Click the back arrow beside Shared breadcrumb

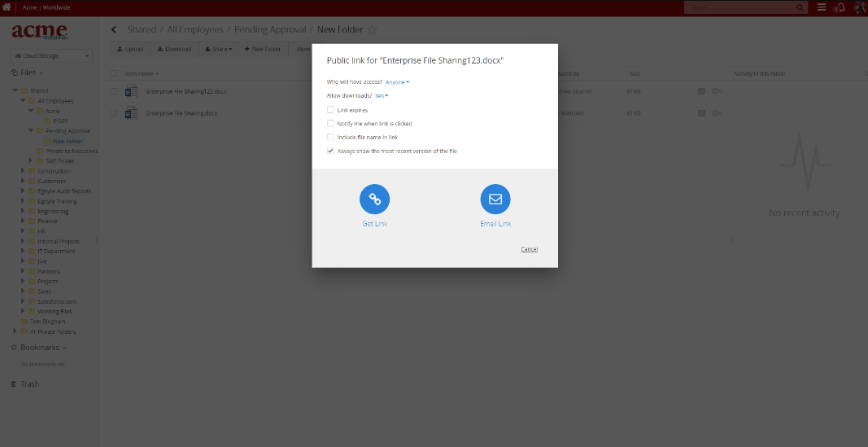(x=114, y=30)
